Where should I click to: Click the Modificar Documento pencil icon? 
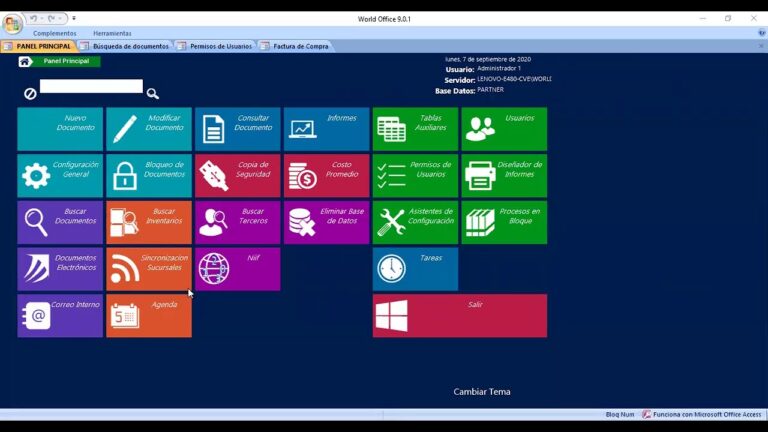point(124,129)
